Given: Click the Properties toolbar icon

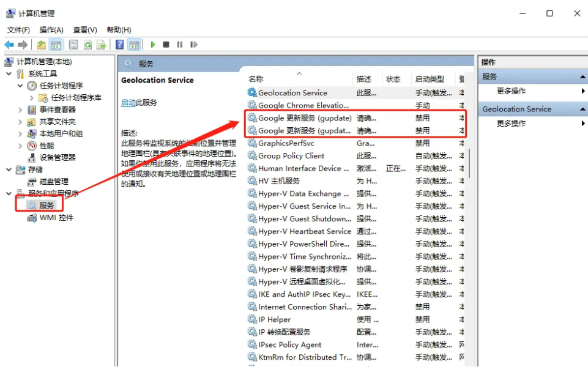Looking at the screenshot, I should tap(73, 45).
